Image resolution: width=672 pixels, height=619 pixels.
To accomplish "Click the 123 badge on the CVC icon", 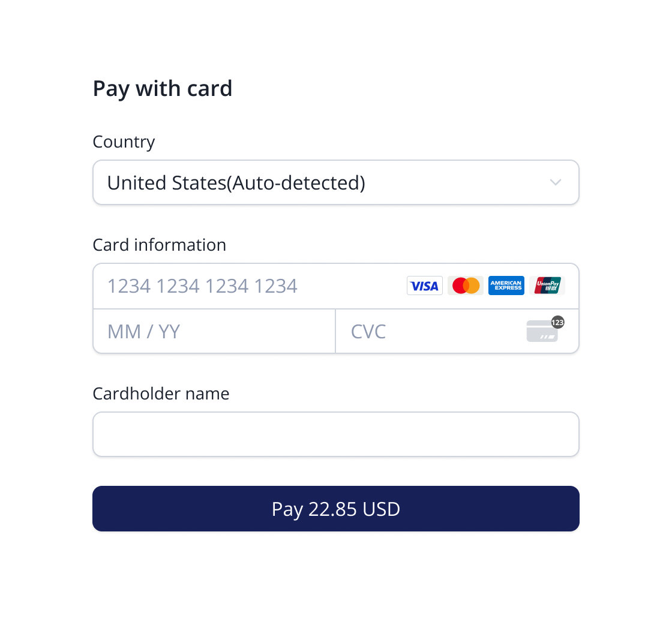I will 557,322.
